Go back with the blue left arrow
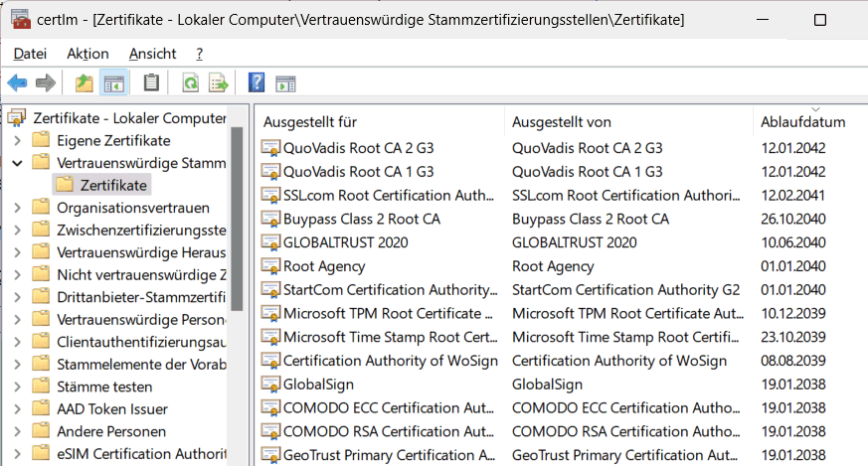The height and width of the screenshot is (466, 868). pos(17,83)
